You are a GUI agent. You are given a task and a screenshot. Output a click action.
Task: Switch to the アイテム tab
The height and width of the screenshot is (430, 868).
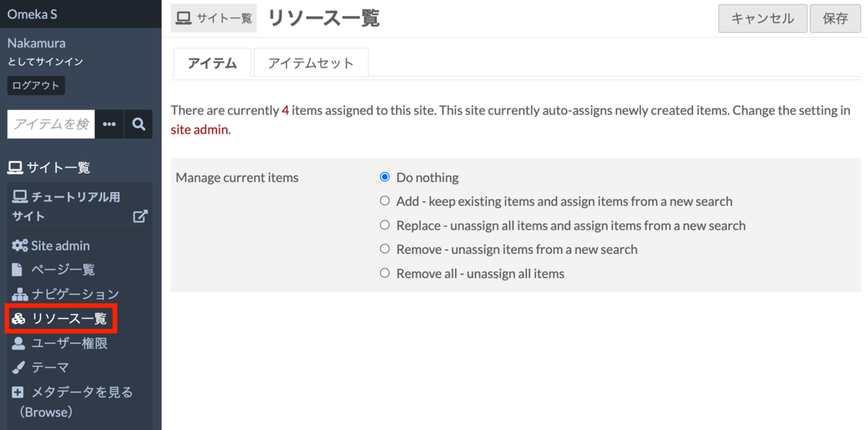point(212,63)
